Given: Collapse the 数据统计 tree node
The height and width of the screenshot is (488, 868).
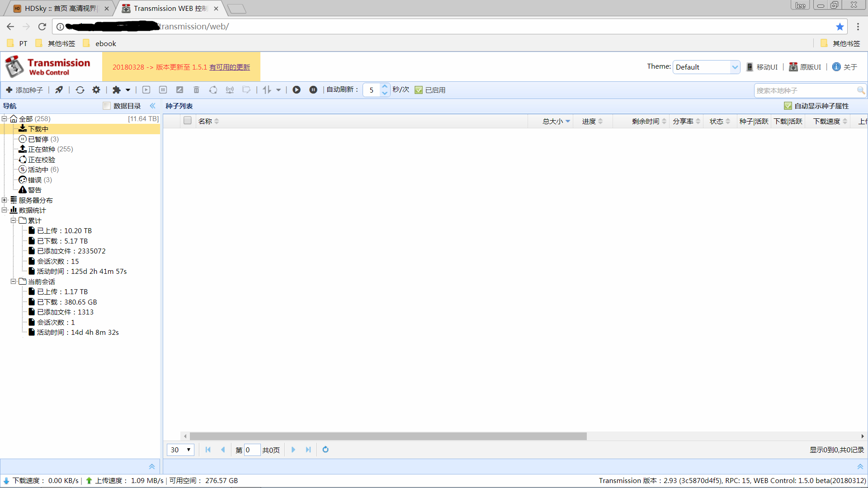Looking at the screenshot, I should 4,210.
